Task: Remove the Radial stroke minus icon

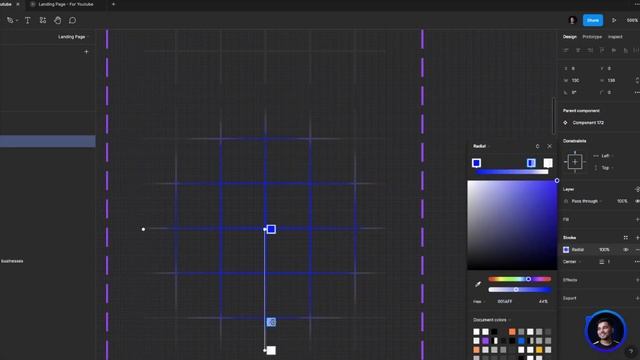Action: pyautogui.click(x=638, y=249)
